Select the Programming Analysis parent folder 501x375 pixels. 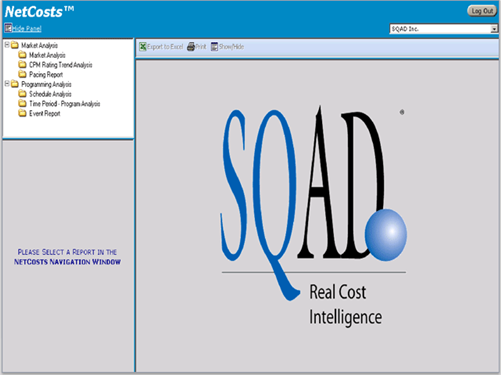click(x=46, y=84)
